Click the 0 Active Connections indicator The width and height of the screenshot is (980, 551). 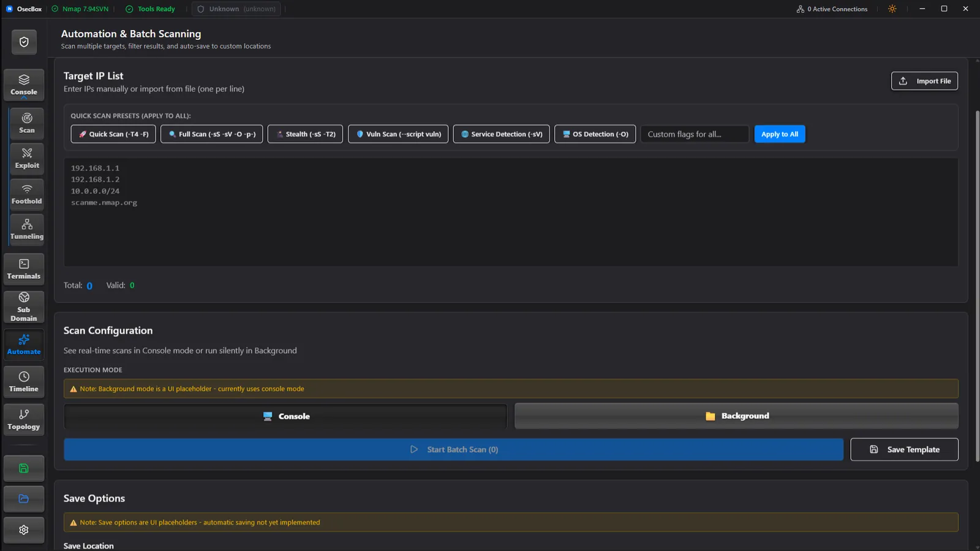(832, 9)
